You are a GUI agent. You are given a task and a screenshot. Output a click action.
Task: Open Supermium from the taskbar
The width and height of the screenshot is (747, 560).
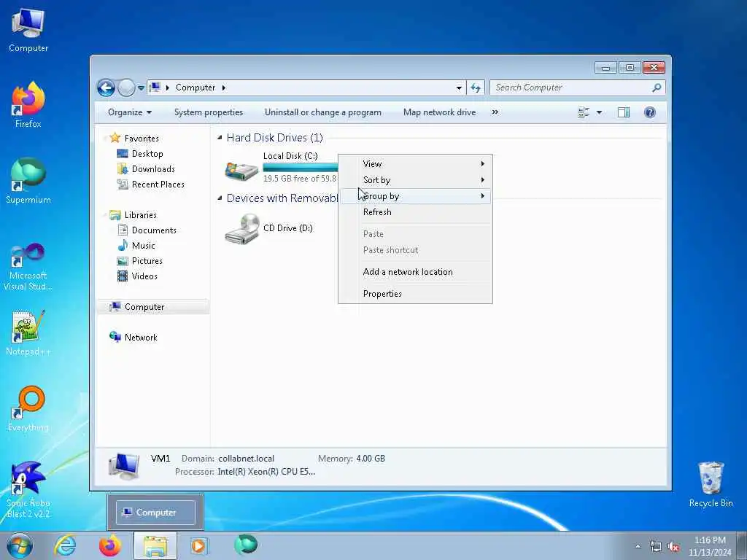pos(246,545)
